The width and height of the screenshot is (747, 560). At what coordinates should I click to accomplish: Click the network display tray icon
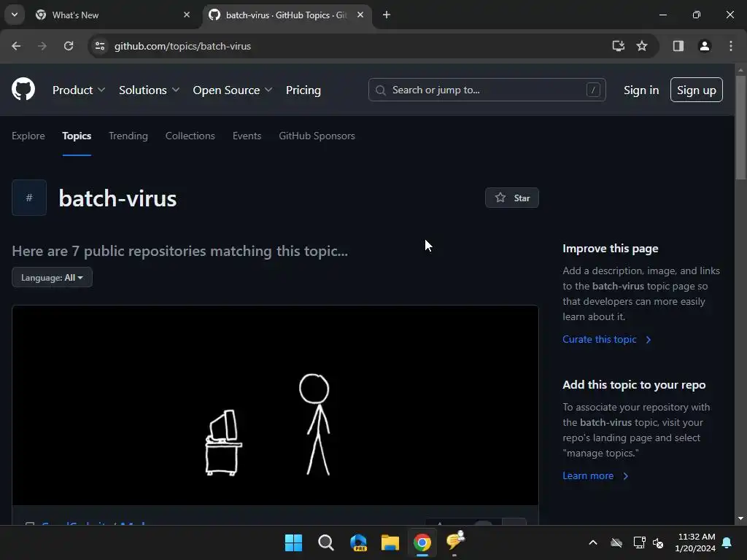pos(639,542)
